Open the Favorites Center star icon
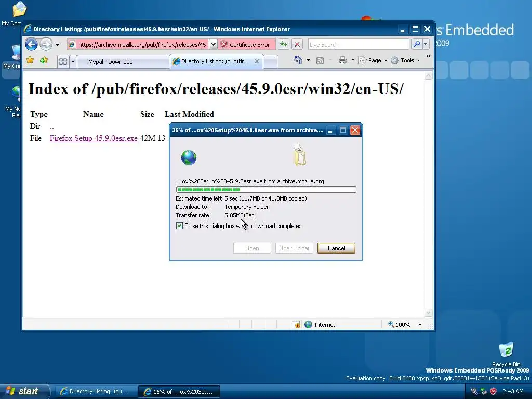Screen dimensions: 532x399 point(30,60)
